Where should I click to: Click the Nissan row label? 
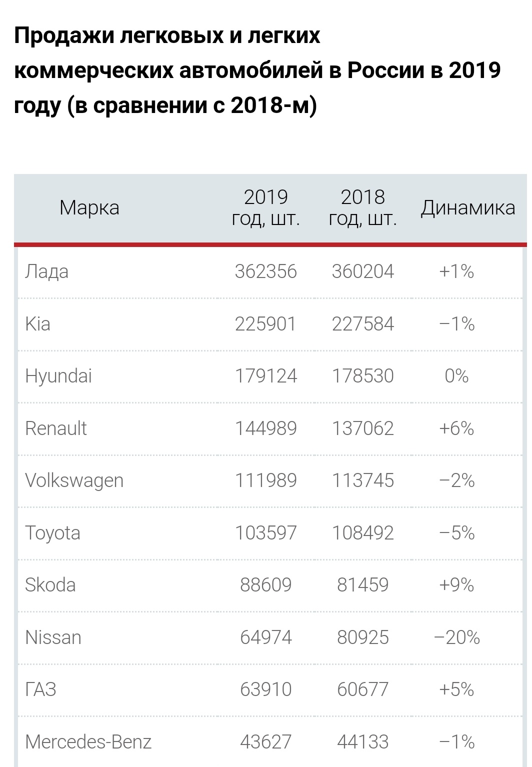point(53,637)
